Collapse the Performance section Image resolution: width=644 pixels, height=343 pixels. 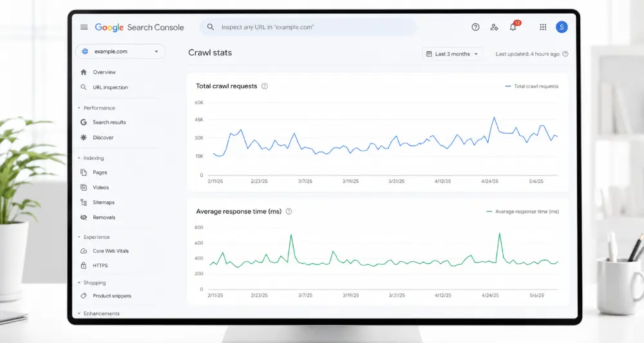click(x=79, y=108)
